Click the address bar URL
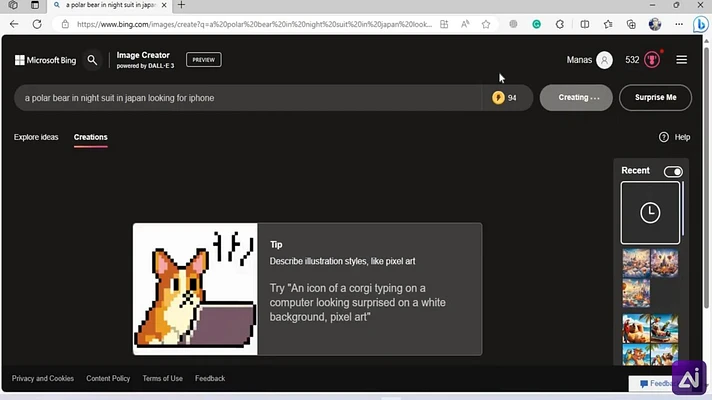Screen dimensions: 712x400 pos(254,24)
